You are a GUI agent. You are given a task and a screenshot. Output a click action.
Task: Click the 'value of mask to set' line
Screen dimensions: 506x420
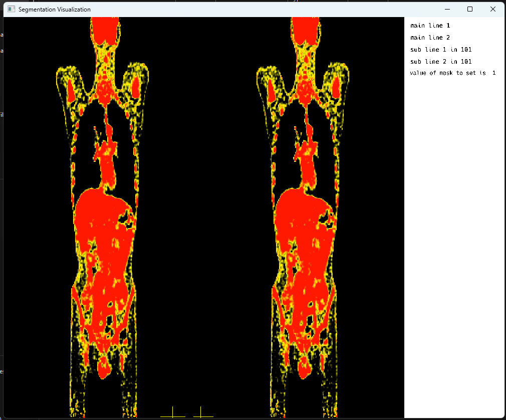pyautogui.click(x=452, y=73)
